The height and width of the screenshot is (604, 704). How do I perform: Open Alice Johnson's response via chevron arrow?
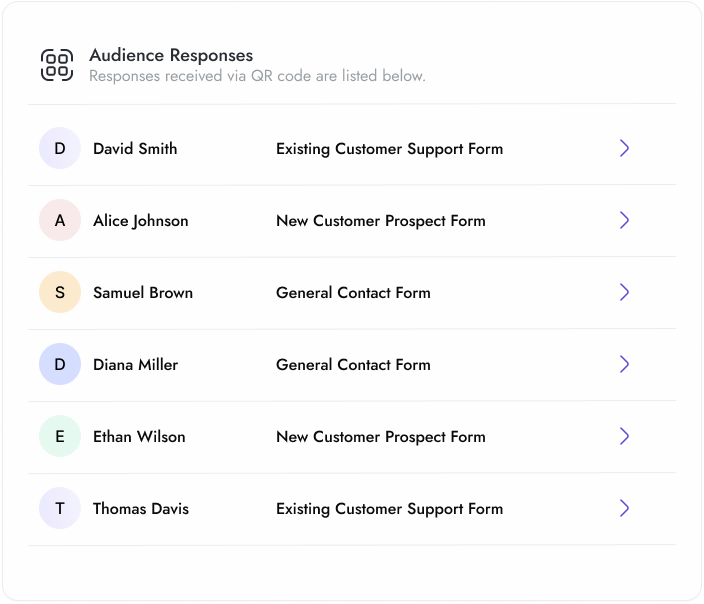pos(624,221)
